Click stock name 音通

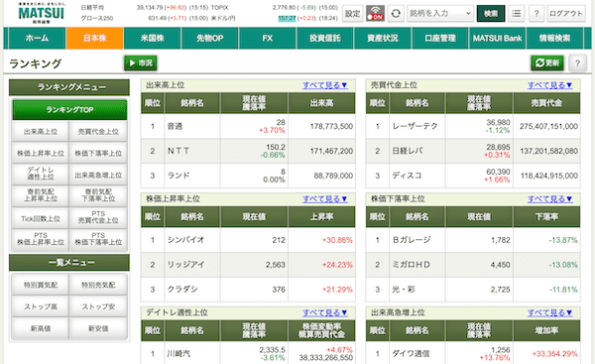tap(175, 126)
